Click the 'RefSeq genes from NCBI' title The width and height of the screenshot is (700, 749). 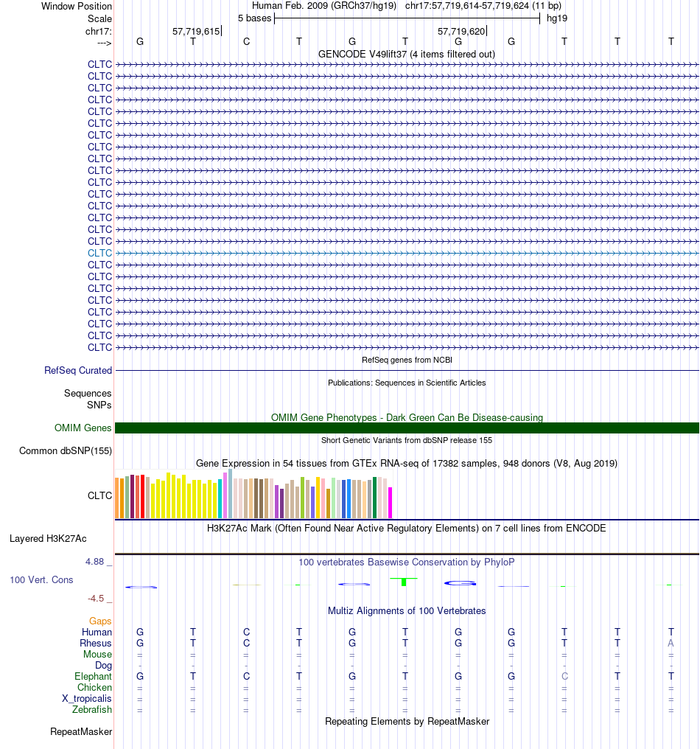coord(407,360)
